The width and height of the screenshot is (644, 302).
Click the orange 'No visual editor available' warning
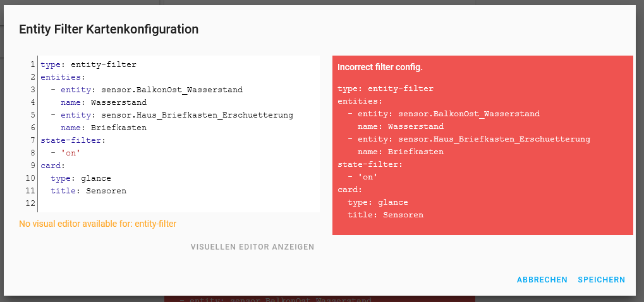coord(98,224)
